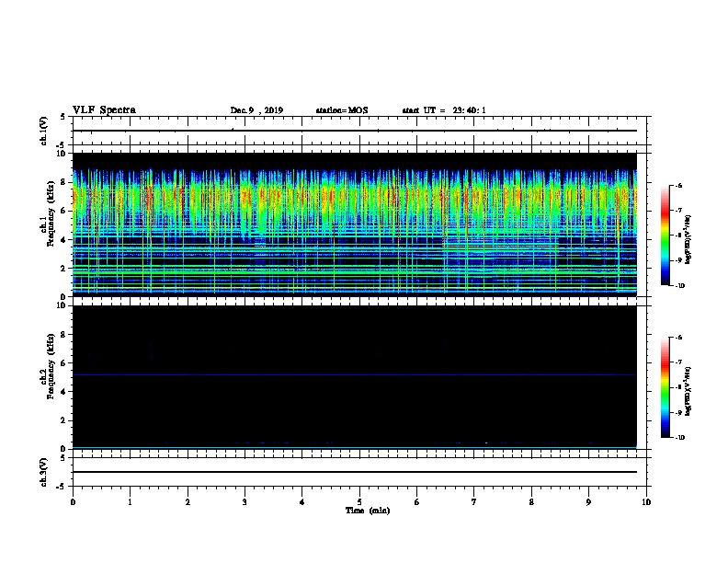Click the "8" kHz tick on ch.1 frequency axis

[x=63, y=182]
